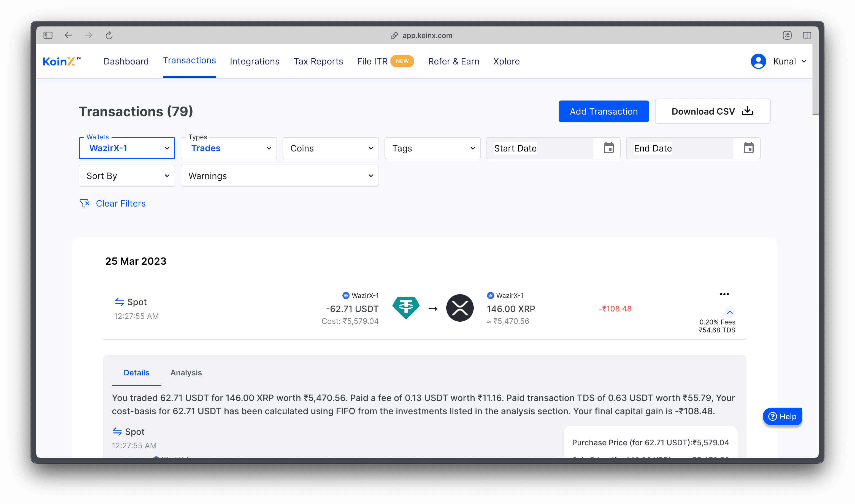Click the 25 Mar 2023 date heading
Screen dimensions: 855x504
[x=136, y=261]
